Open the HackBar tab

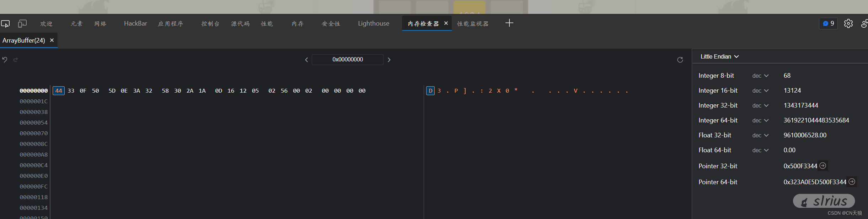tap(135, 24)
